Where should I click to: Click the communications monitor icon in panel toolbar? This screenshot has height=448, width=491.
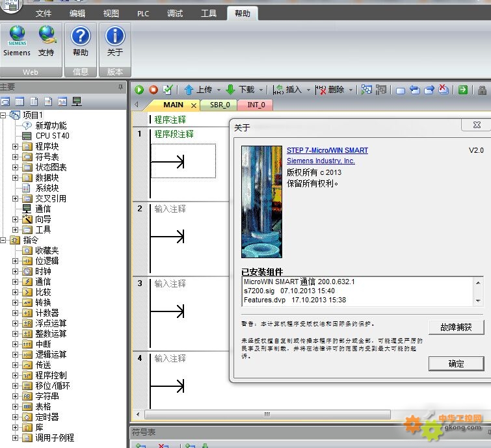click(77, 101)
